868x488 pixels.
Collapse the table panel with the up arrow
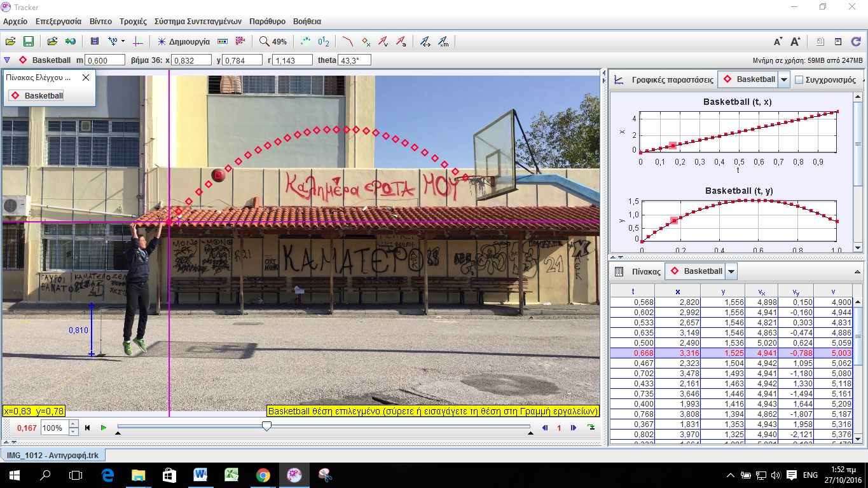tap(857, 271)
